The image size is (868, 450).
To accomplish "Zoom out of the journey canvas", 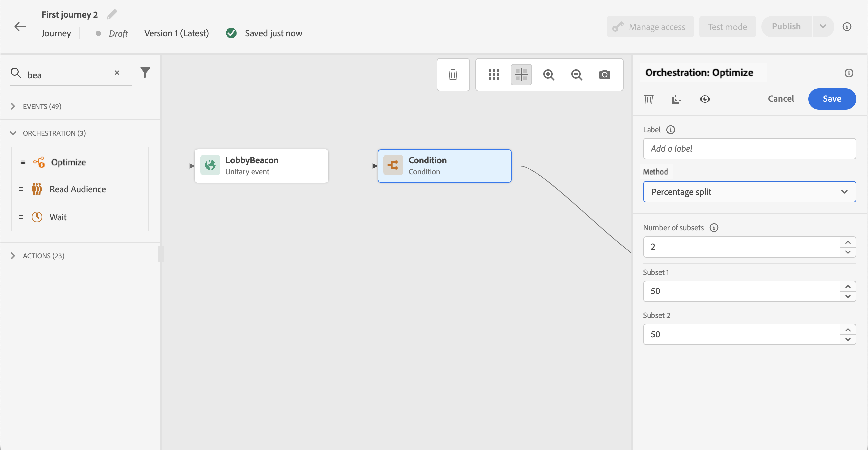I will pos(577,75).
